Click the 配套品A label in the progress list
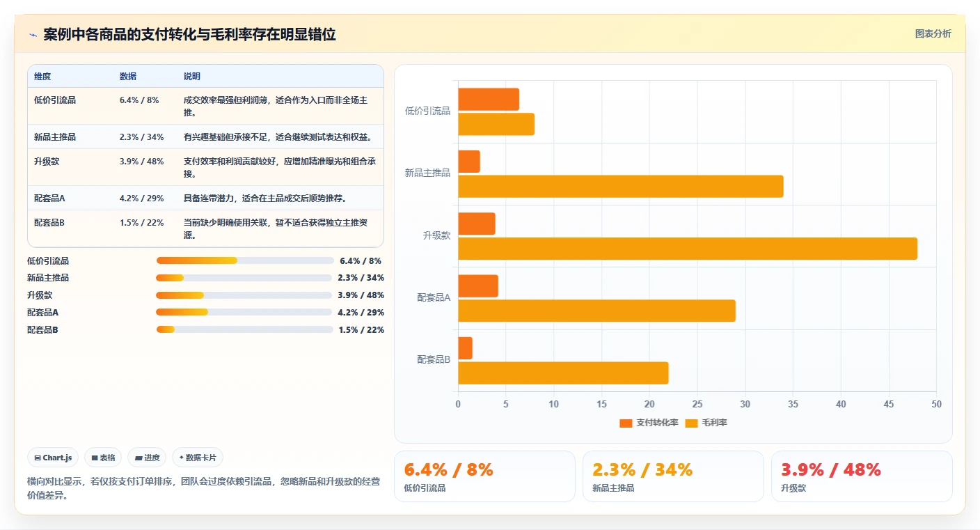Image resolution: width=980 pixels, height=530 pixels. [x=42, y=313]
